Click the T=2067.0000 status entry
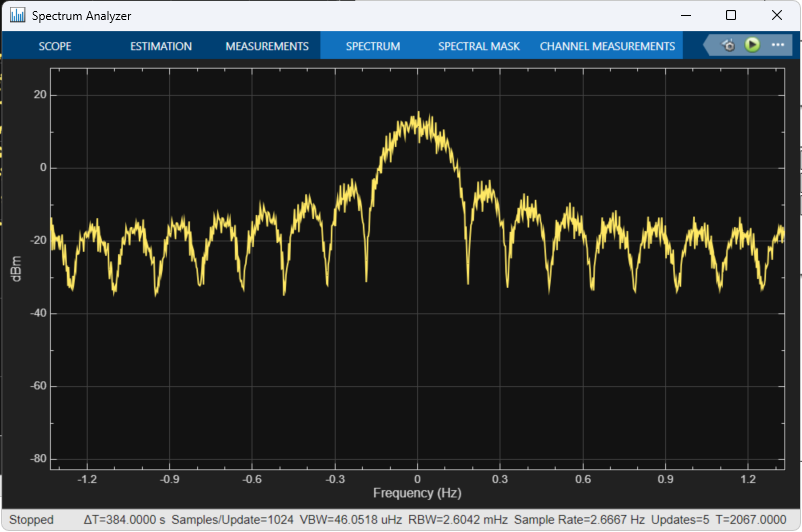Viewport: 802px width, 532px height. click(x=750, y=520)
